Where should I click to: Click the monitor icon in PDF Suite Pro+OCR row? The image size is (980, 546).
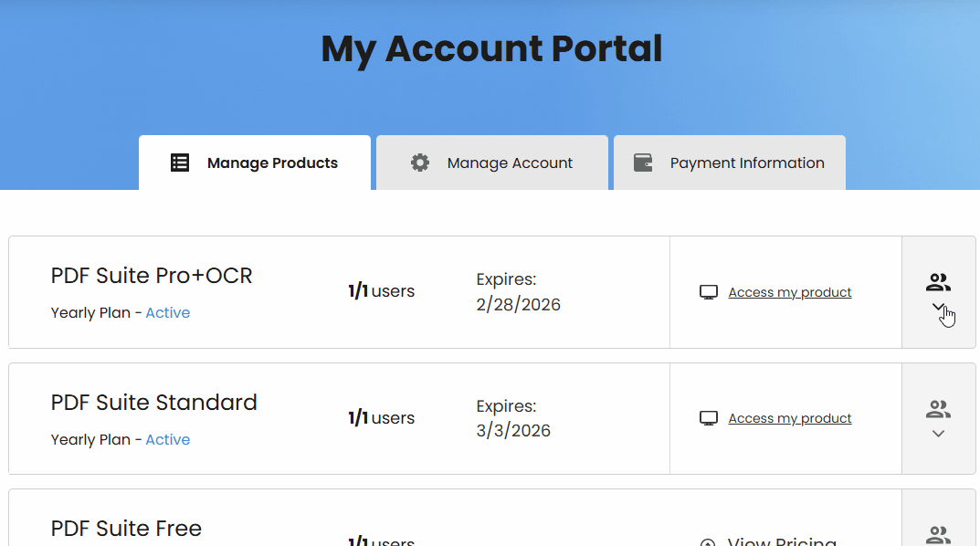[x=708, y=292]
